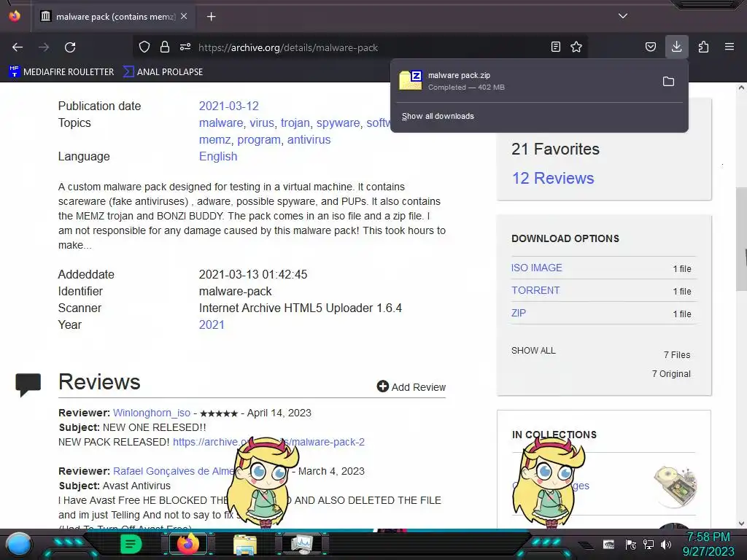The height and width of the screenshot is (560, 747).
Task: Open clock showing 7:58 PM
Action: pos(708,544)
